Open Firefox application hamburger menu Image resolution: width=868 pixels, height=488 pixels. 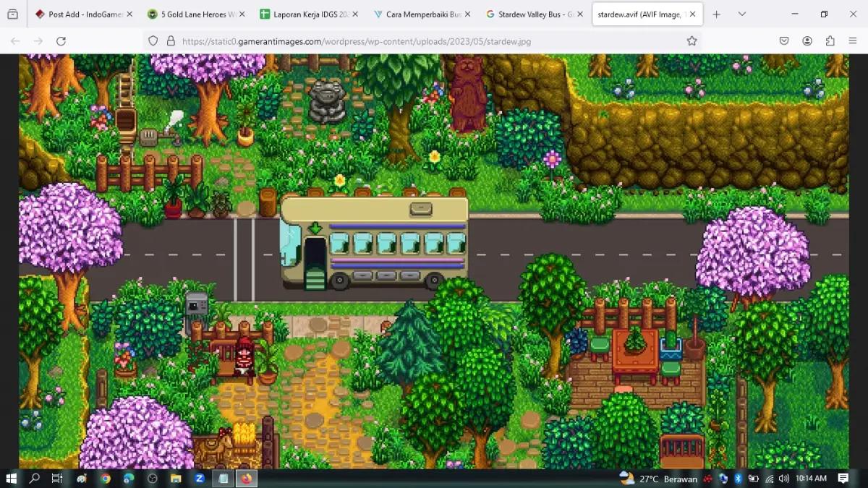click(x=852, y=41)
